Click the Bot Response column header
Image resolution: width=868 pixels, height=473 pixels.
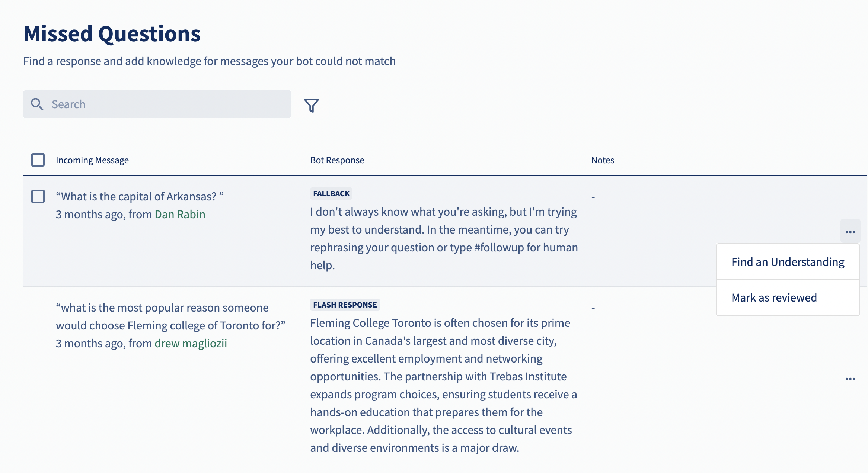(x=337, y=160)
